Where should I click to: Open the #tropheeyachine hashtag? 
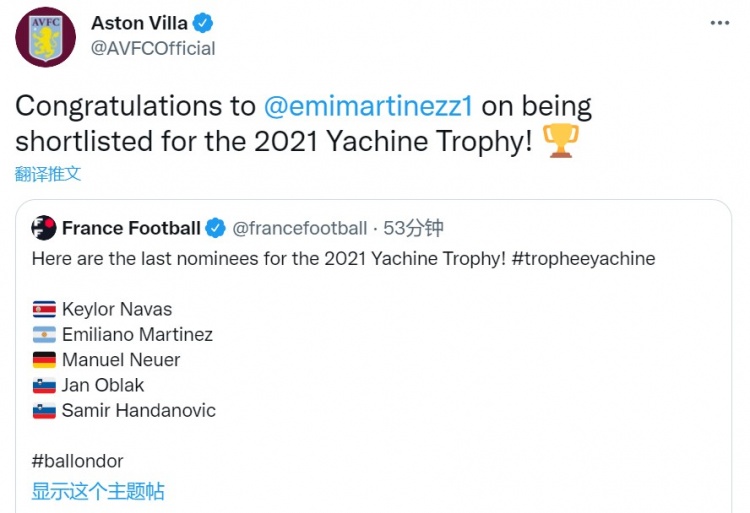pos(584,259)
